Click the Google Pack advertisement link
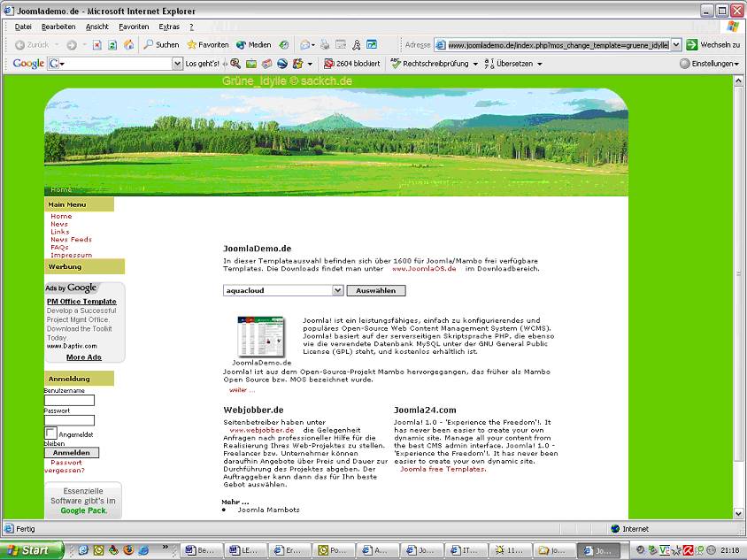The width and height of the screenshot is (747, 560). coord(83,510)
